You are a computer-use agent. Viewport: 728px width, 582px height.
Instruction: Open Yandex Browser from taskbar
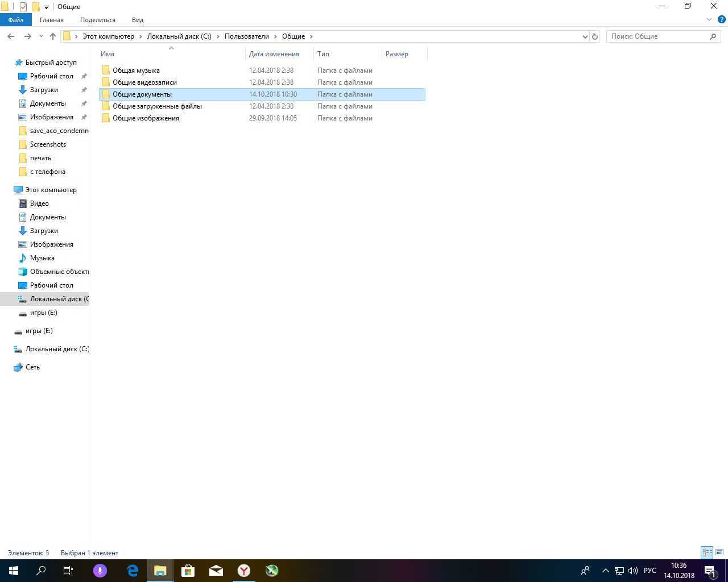[x=244, y=571]
